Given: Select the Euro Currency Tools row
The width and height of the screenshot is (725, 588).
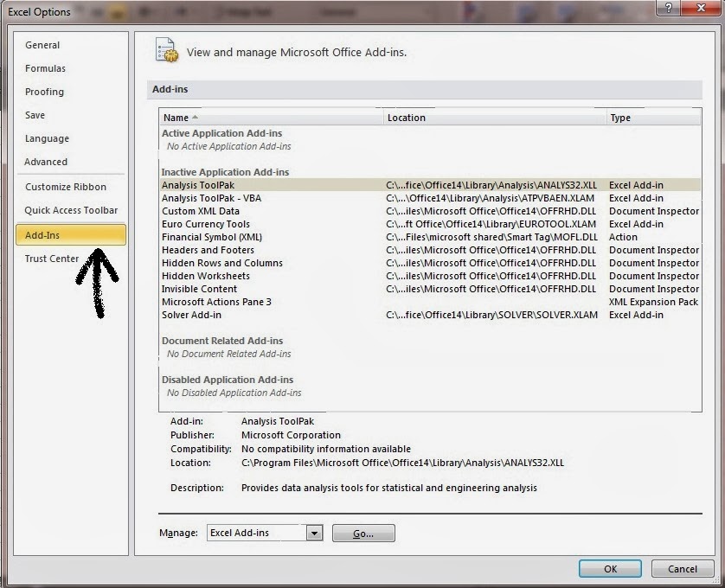Looking at the screenshot, I should [430, 224].
